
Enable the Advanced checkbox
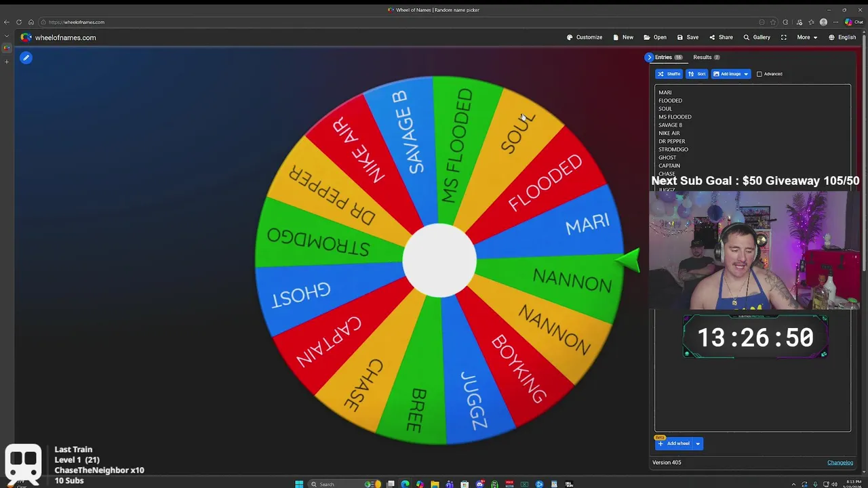759,74
